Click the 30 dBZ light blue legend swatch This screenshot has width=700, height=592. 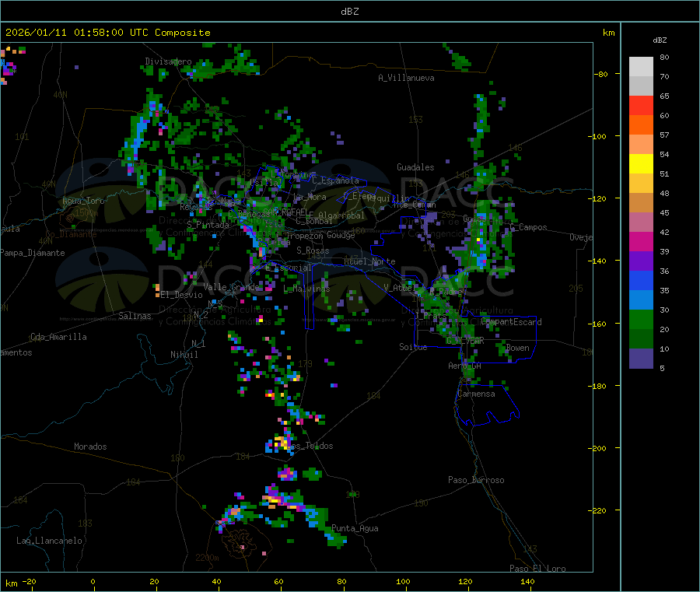click(641, 300)
